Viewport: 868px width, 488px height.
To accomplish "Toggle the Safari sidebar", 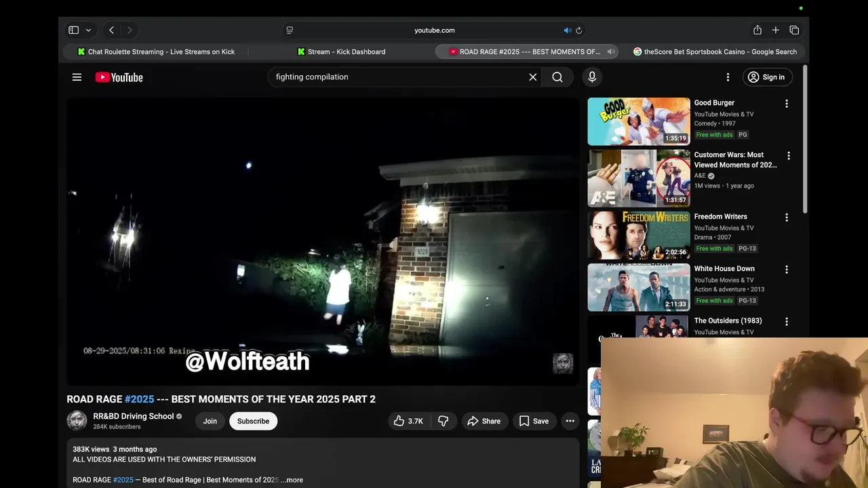I will 74,30.
